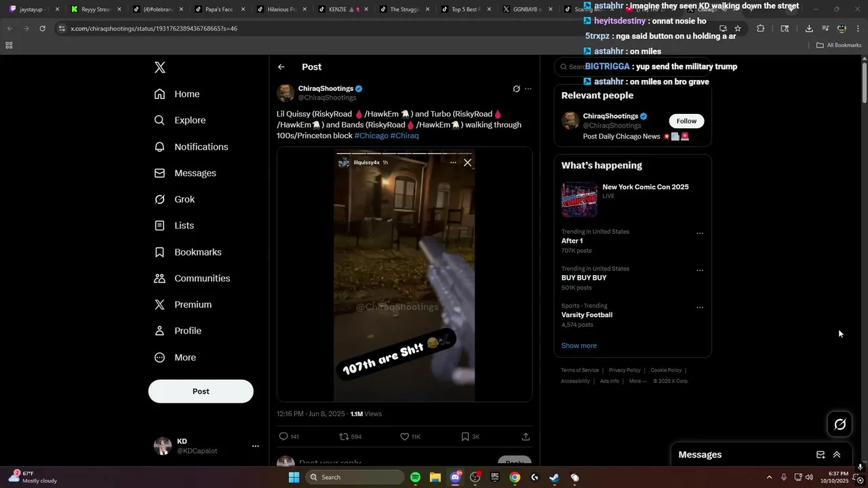Open Communities in the sidebar
This screenshot has width=868, height=488.
pos(192,279)
